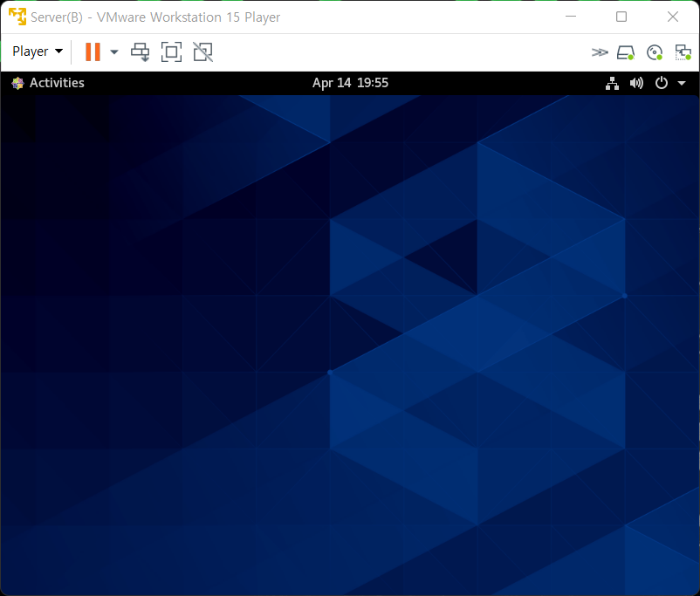Click the GNOME power icon

tap(662, 83)
